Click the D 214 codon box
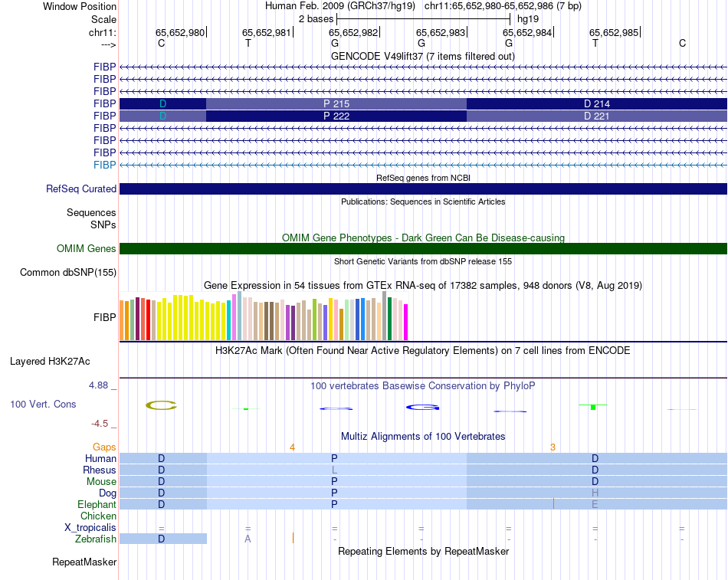Viewport: 728px width, 580px height. pyautogui.click(x=597, y=104)
